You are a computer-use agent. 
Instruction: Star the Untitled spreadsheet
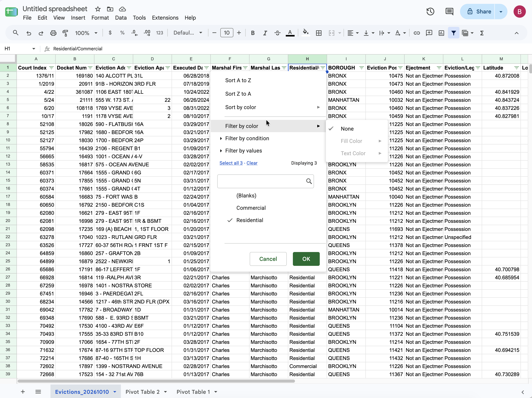click(98, 9)
